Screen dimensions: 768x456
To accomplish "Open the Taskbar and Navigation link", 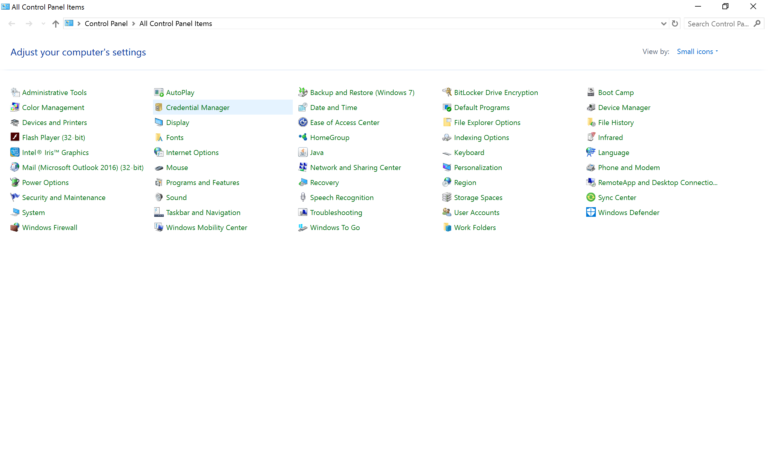I will pyautogui.click(x=203, y=213).
